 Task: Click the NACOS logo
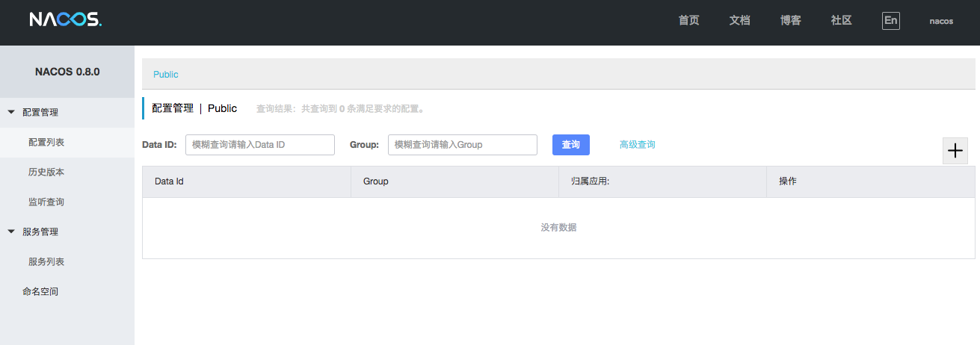(65, 20)
